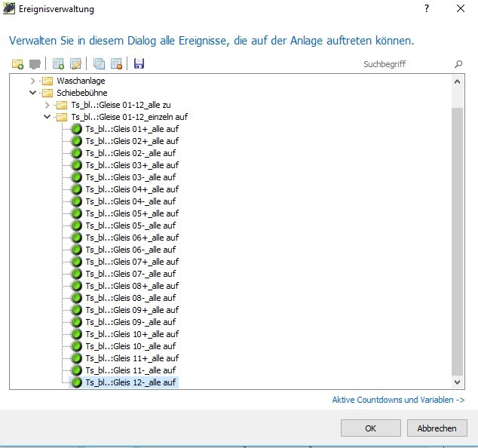The height and width of the screenshot is (448, 478).
Task: Click green event icon for Gleis 09-_alle auf
Action: tap(76, 322)
